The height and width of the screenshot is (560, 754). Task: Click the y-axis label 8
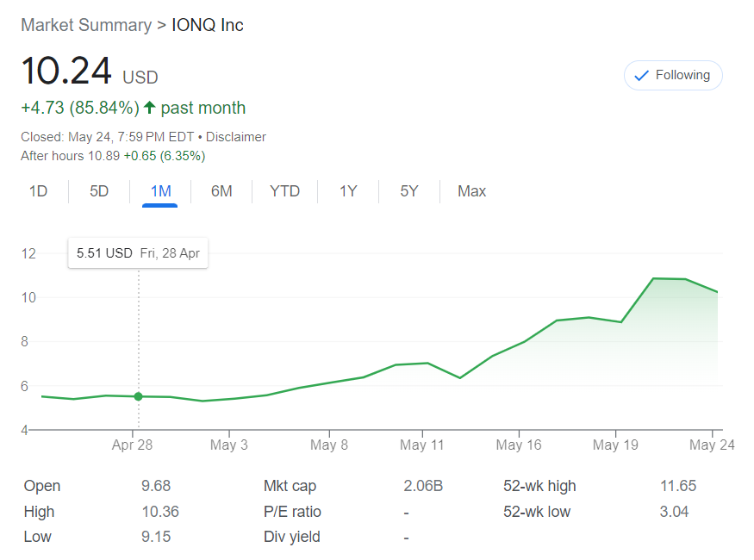click(24, 342)
